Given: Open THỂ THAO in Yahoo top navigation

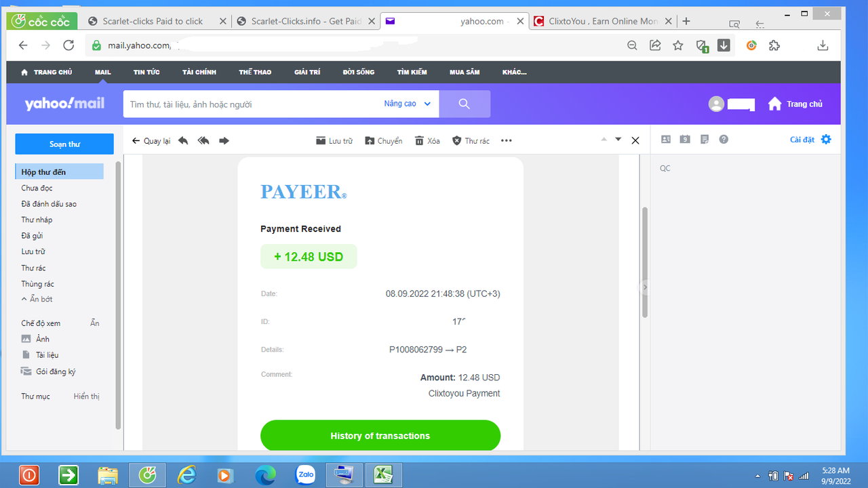Looking at the screenshot, I should point(255,72).
